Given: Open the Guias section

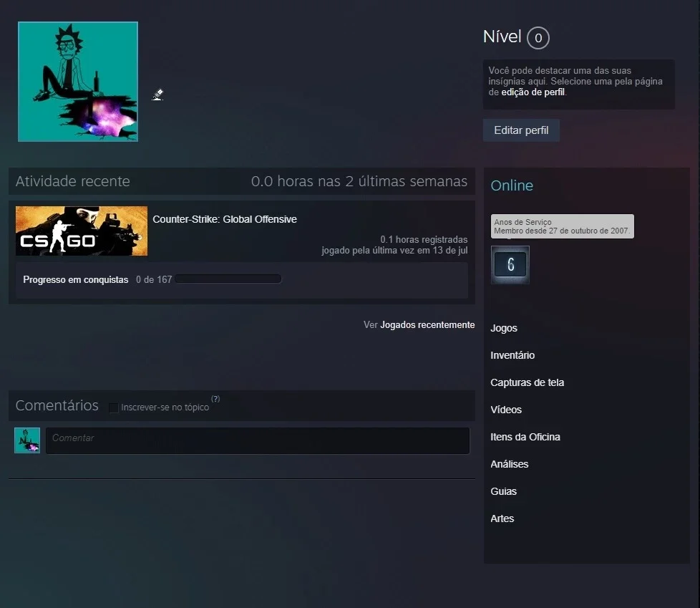Looking at the screenshot, I should tap(504, 491).
